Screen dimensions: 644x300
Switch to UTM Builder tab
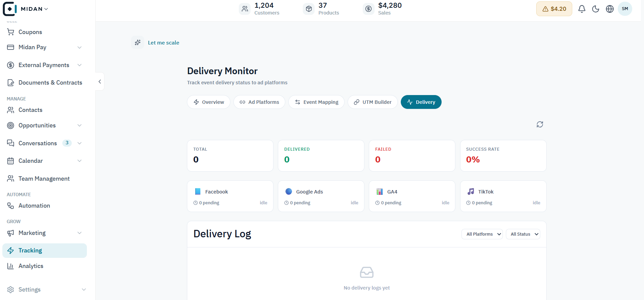click(x=373, y=102)
